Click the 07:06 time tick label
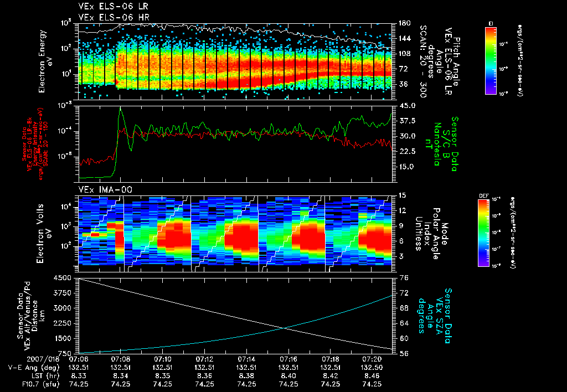The width and height of the screenshot is (567, 392). 79,359
